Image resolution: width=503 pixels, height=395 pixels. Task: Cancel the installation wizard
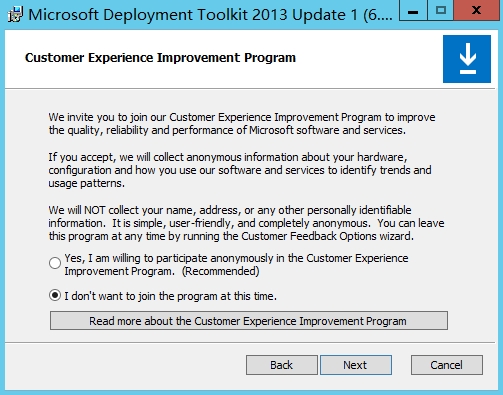coord(447,365)
